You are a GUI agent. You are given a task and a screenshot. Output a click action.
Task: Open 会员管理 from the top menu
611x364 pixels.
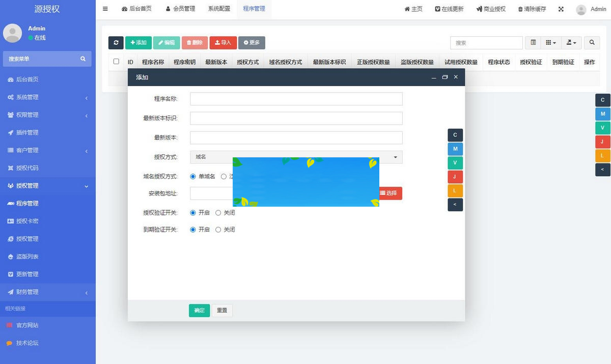pos(180,9)
